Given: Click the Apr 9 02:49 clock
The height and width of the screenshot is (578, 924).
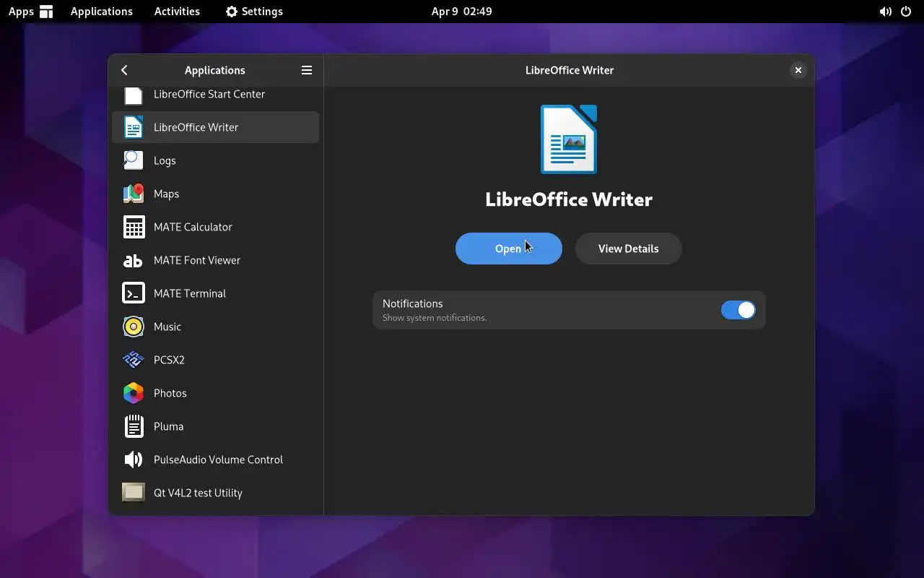Looking at the screenshot, I should 462,12.
